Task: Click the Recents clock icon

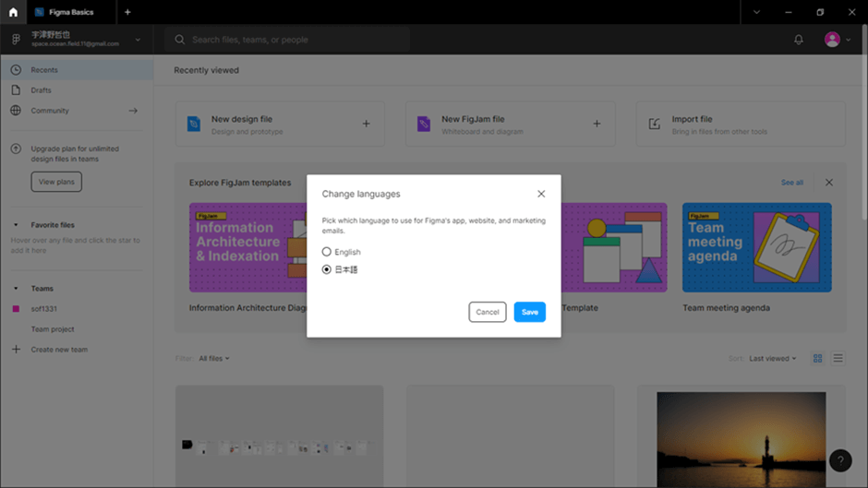Action: (x=16, y=70)
